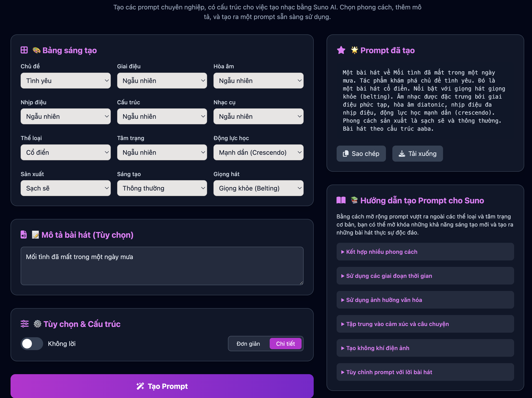Click the sliders icon beside Tùy chọn & Cấu trúc
The width and height of the screenshot is (532, 398).
coord(25,324)
